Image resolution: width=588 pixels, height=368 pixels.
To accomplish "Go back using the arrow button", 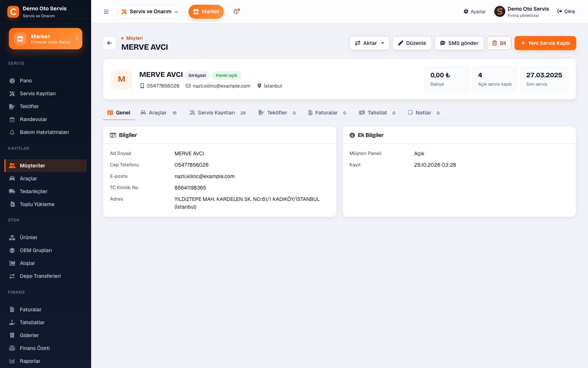I will 110,43.
